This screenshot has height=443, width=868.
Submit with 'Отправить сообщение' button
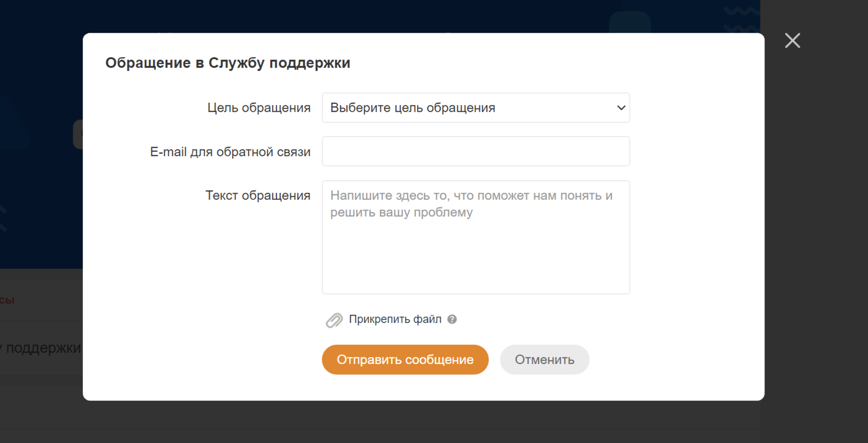405,360
